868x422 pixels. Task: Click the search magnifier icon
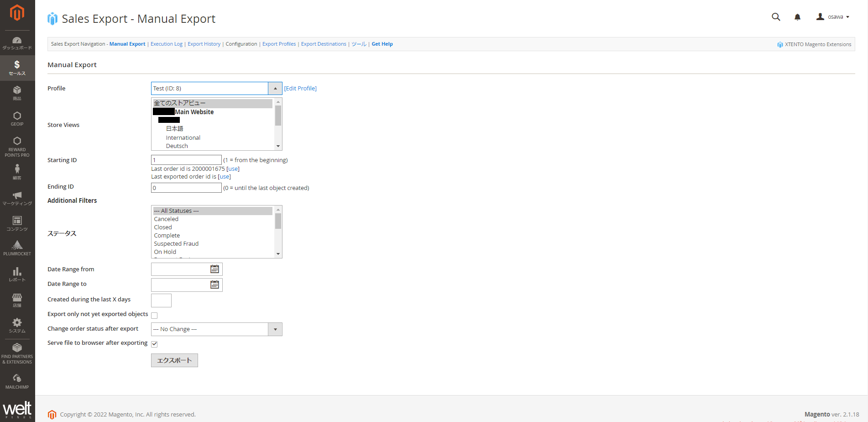coord(776,17)
